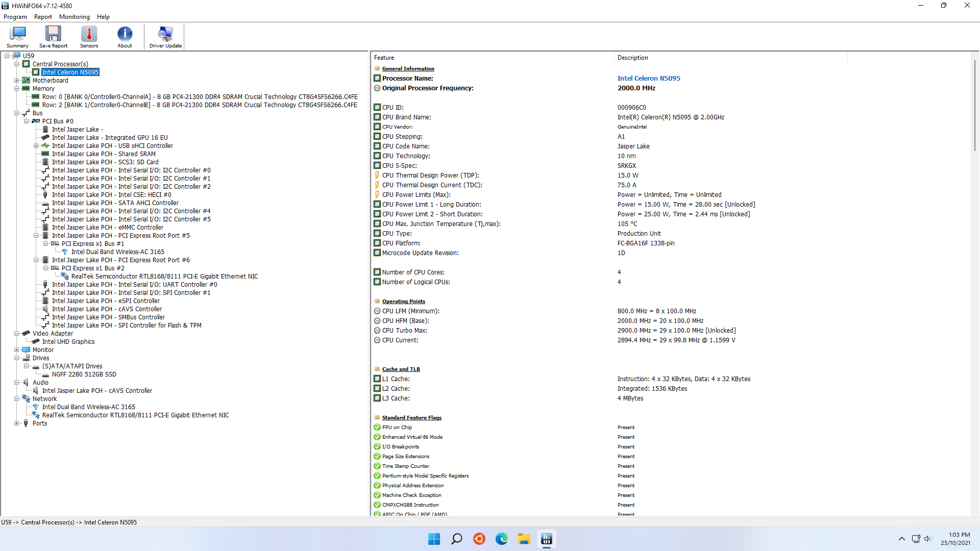
Task: Click the CPU Thermal Design Power lightning icon
Action: click(x=377, y=176)
